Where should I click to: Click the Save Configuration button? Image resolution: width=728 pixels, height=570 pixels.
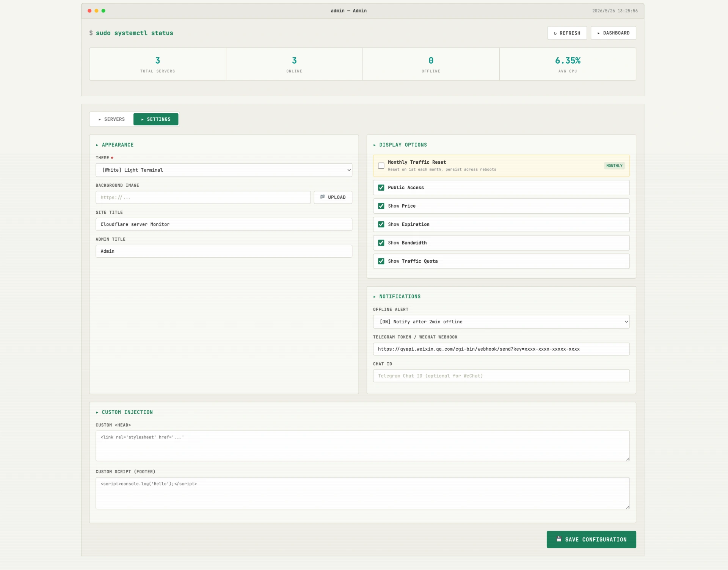(x=591, y=540)
